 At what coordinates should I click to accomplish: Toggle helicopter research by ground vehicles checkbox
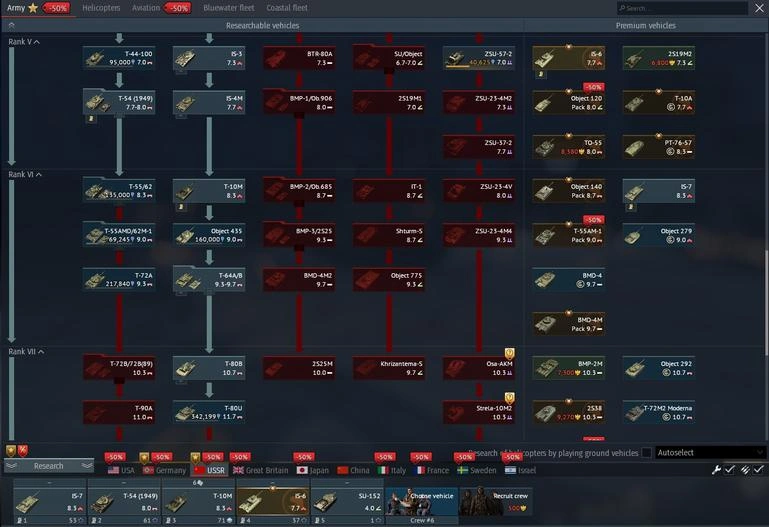(x=646, y=452)
